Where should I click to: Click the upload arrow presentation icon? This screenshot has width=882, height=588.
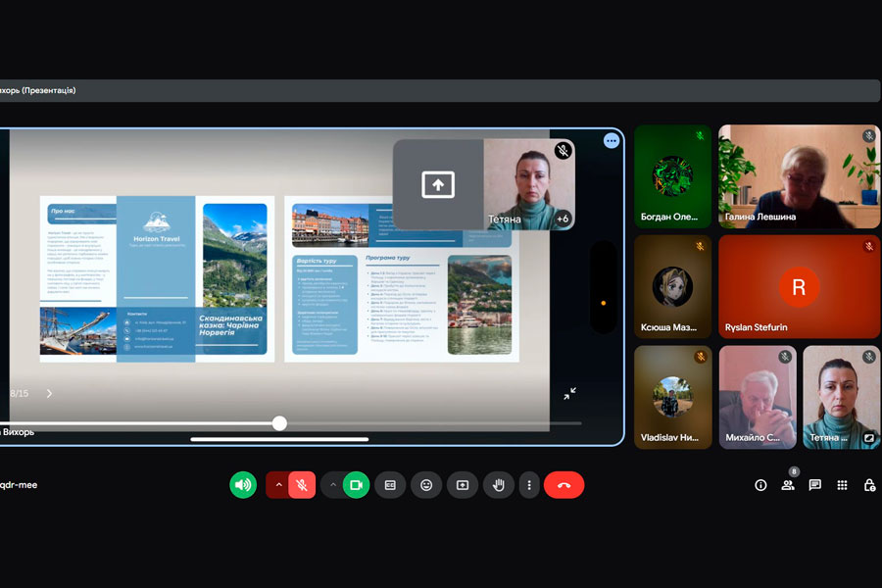point(438,184)
